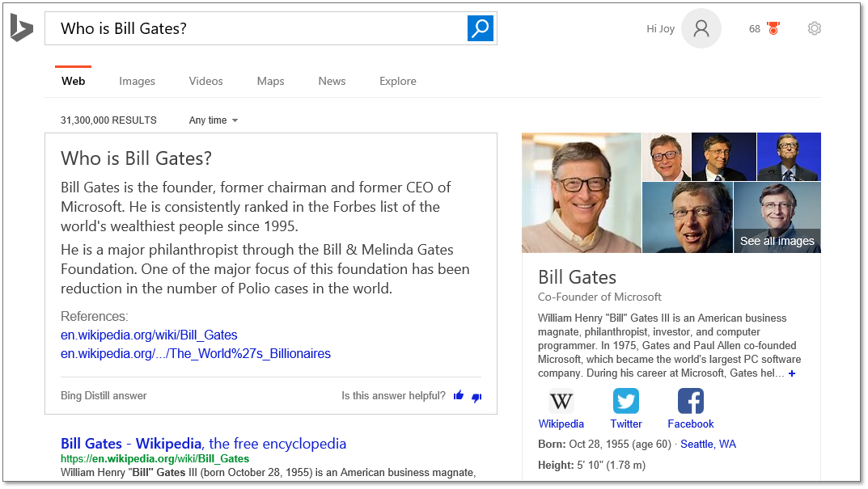Switch to the Videos tab
868x489 pixels.
pos(205,81)
